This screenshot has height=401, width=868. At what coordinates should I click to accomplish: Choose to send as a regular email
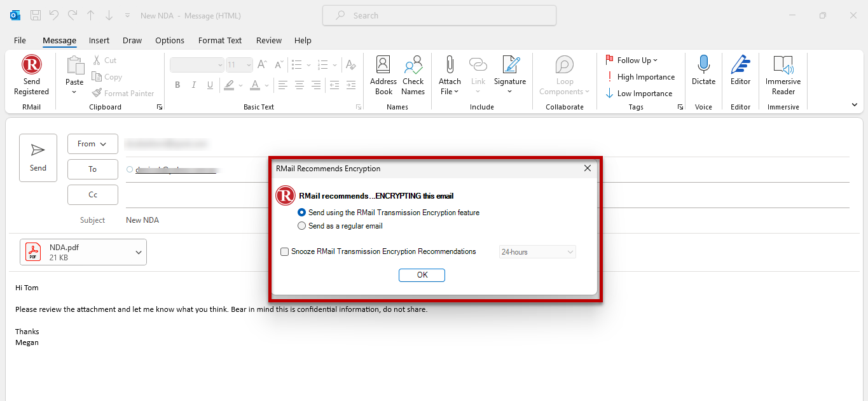pos(301,225)
